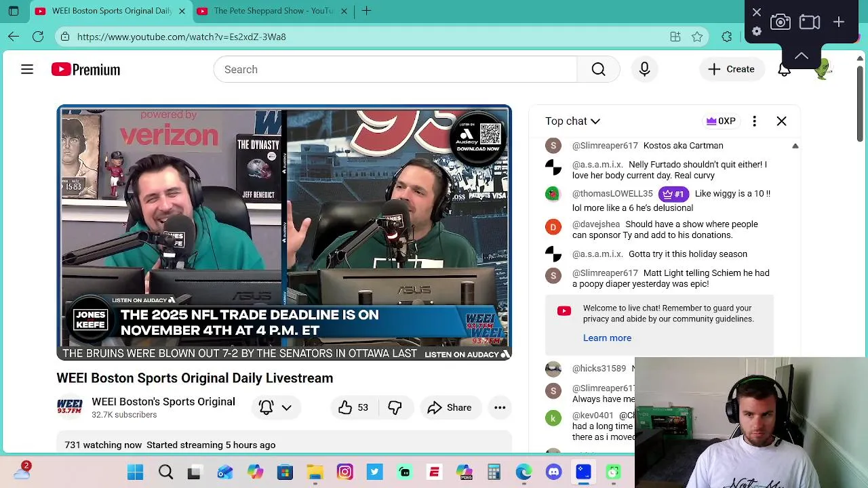Open ESPN app from taskbar

(x=434, y=472)
